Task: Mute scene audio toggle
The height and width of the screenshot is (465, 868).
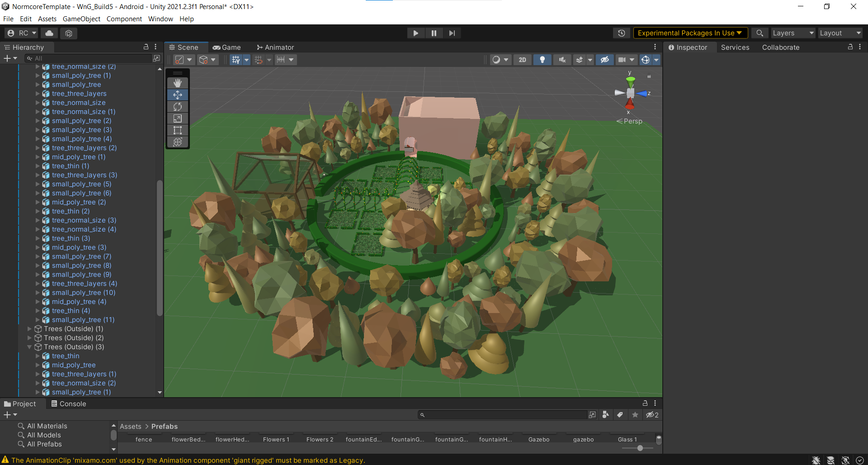Action: pyautogui.click(x=562, y=60)
